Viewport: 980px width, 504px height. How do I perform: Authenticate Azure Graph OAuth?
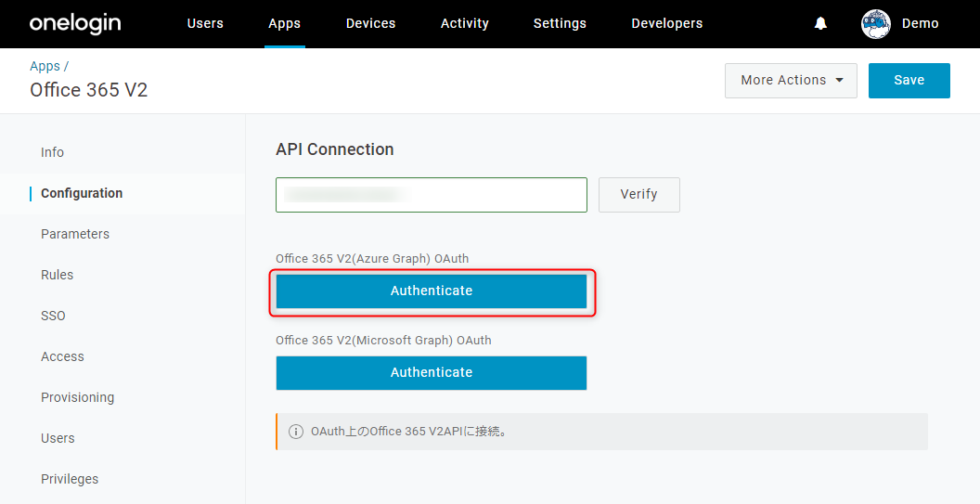click(x=432, y=291)
